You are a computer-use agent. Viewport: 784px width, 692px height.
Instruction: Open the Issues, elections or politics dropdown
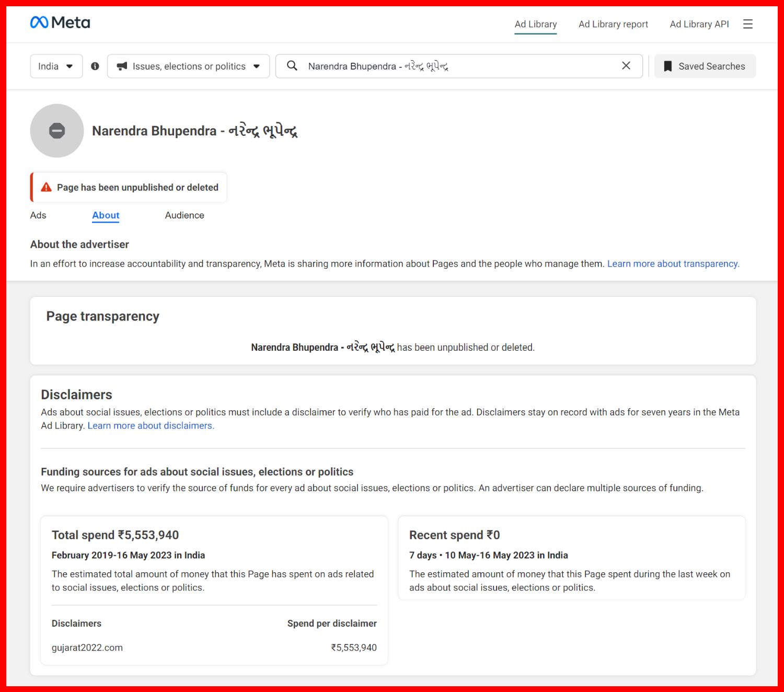click(x=189, y=66)
